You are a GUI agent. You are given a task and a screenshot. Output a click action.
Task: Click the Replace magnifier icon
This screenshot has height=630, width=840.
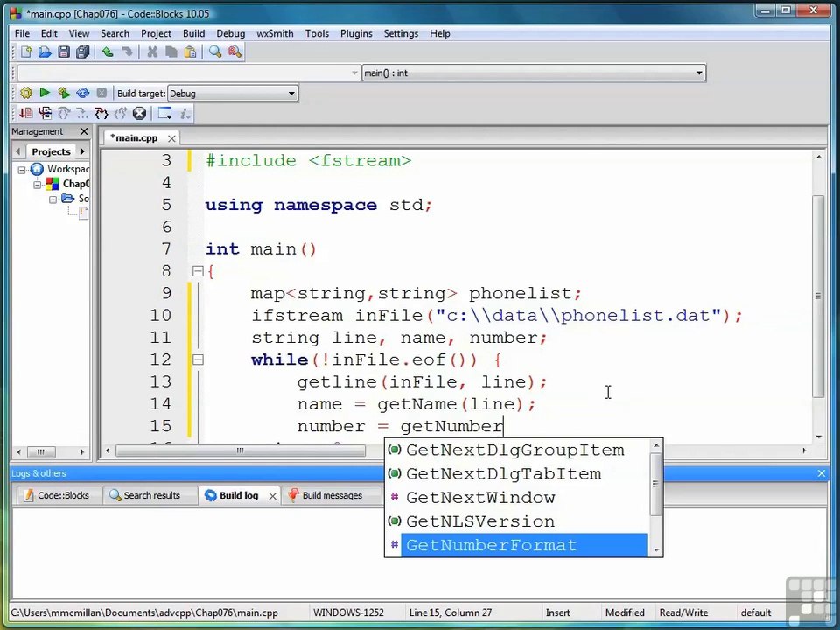pos(234,52)
